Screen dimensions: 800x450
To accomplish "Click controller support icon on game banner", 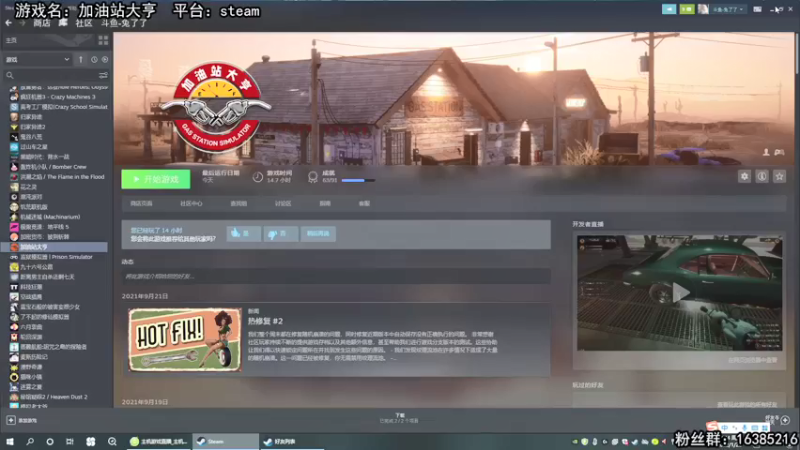I will pos(779,152).
